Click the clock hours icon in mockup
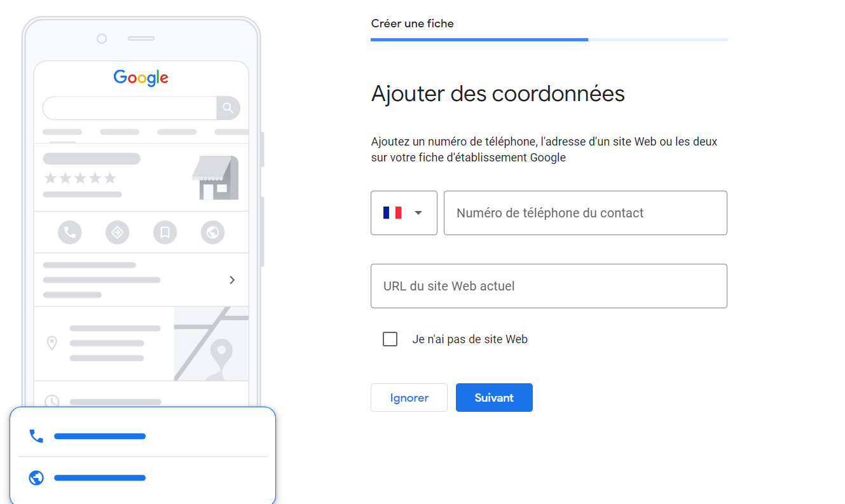Viewport: 845px width, 504px height. pyautogui.click(x=52, y=401)
